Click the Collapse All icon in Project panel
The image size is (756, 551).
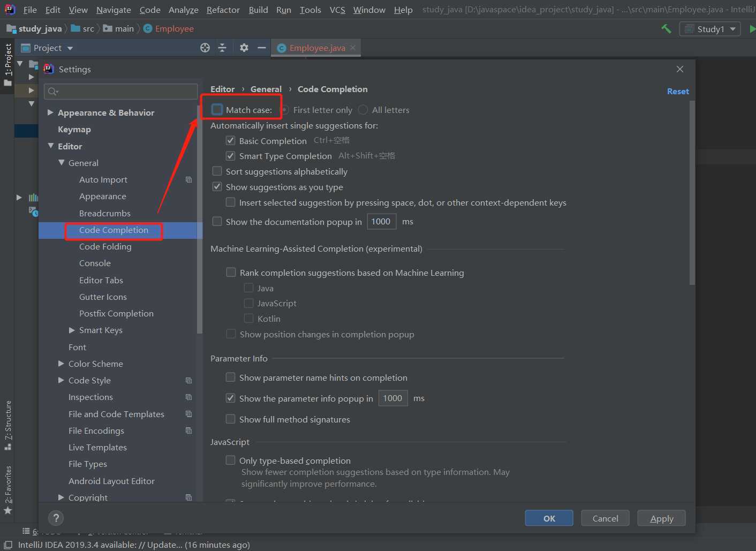[x=222, y=48]
